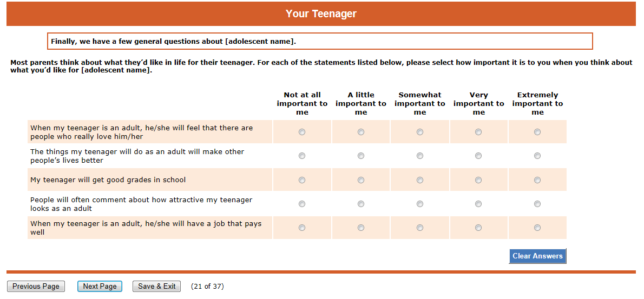Select 'Not at all important' for attractive-looks statement

click(x=302, y=204)
